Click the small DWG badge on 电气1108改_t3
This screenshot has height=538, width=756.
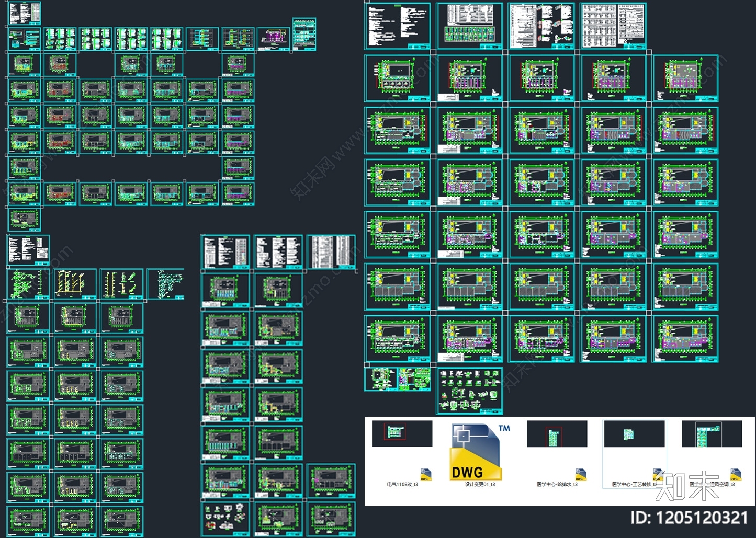pyautogui.click(x=425, y=475)
